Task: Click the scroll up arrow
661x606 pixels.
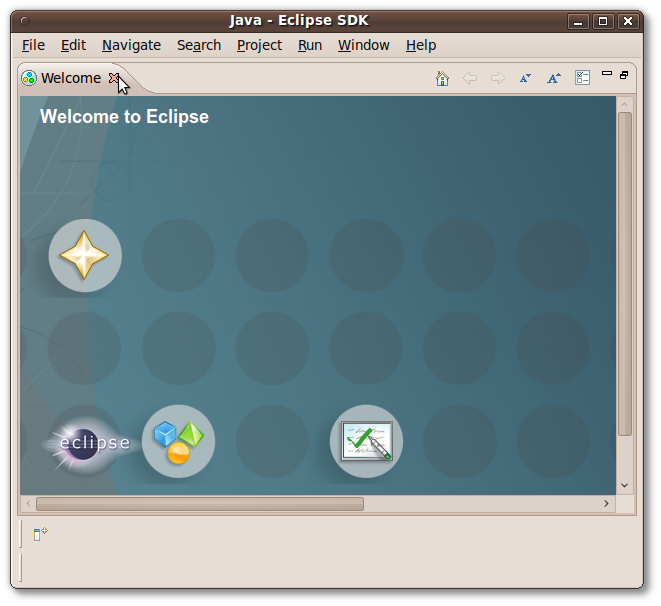Action: [625, 104]
